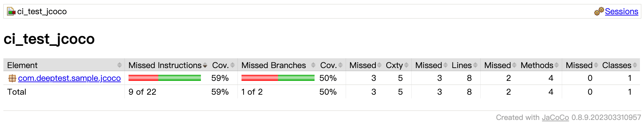
Task: Click the package icon beside com.deeptest.sample.jcoco
Action: [12, 78]
